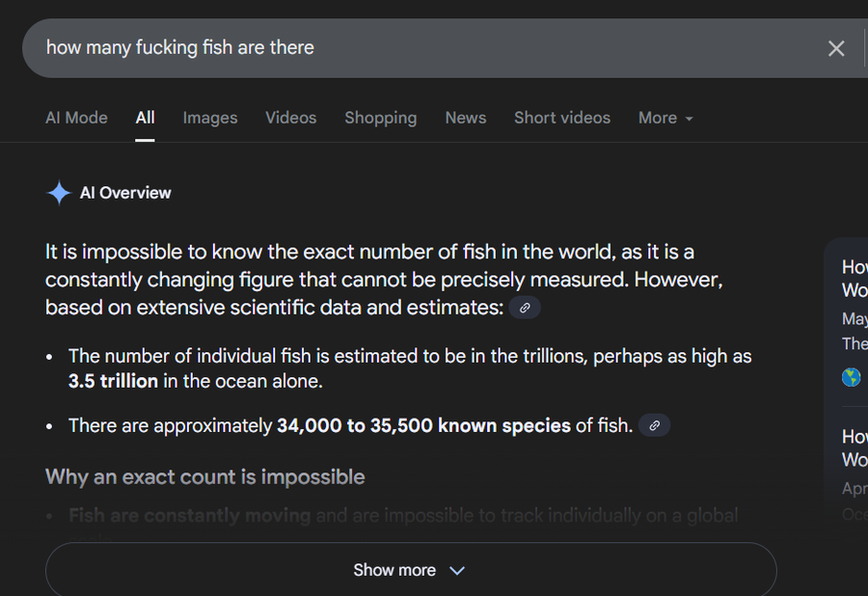Select the All results tab
868x596 pixels.
coord(145,118)
